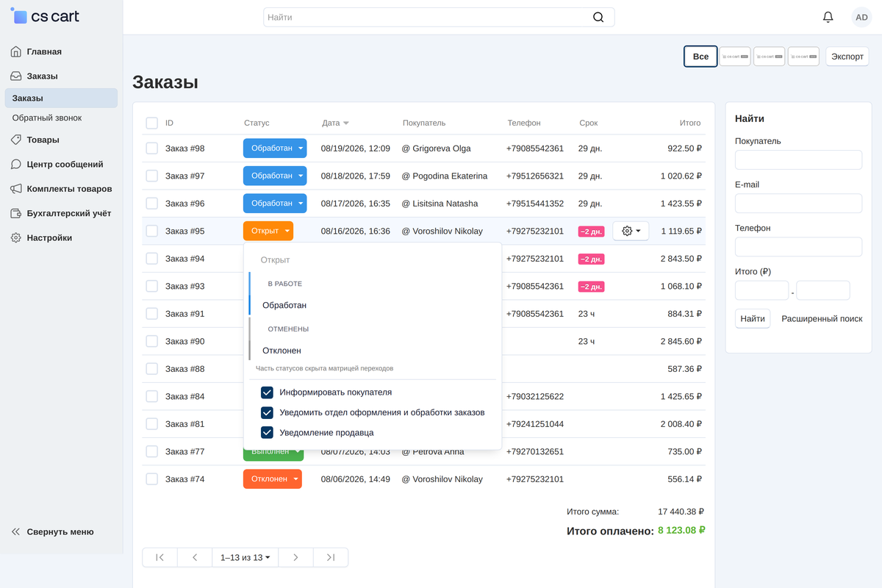Click the −2 дн. badge on Заказ #95
Screen dimensions: 882x588
[x=592, y=232]
